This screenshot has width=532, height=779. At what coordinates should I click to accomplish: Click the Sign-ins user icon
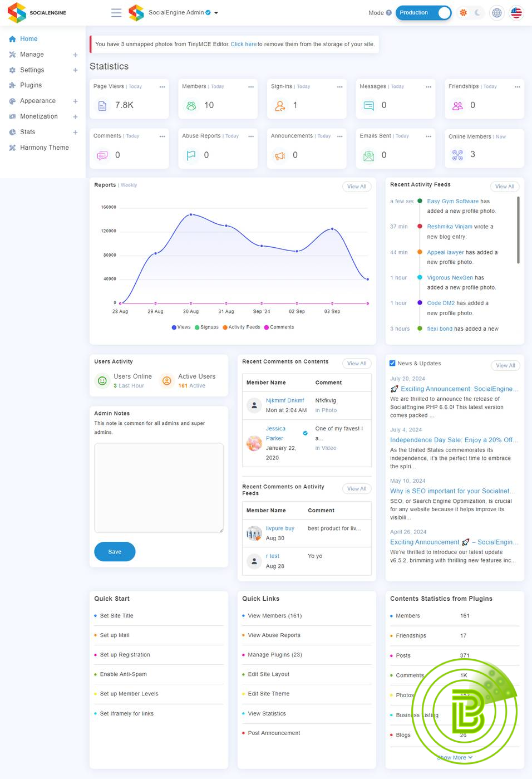click(x=280, y=105)
